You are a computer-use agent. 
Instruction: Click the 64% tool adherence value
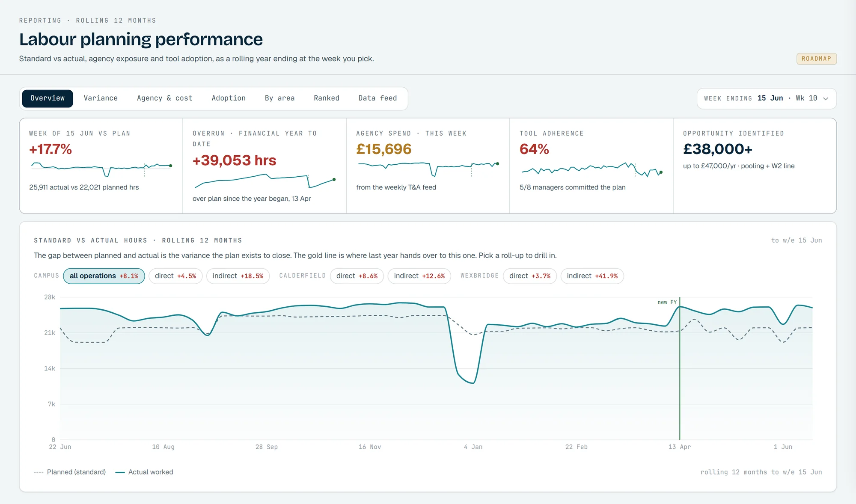(534, 149)
